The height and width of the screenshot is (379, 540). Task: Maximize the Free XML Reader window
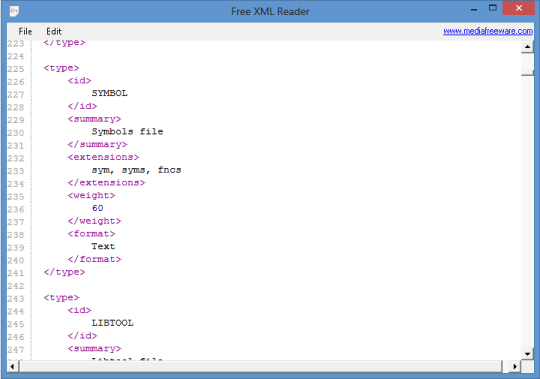pyautogui.click(x=493, y=8)
